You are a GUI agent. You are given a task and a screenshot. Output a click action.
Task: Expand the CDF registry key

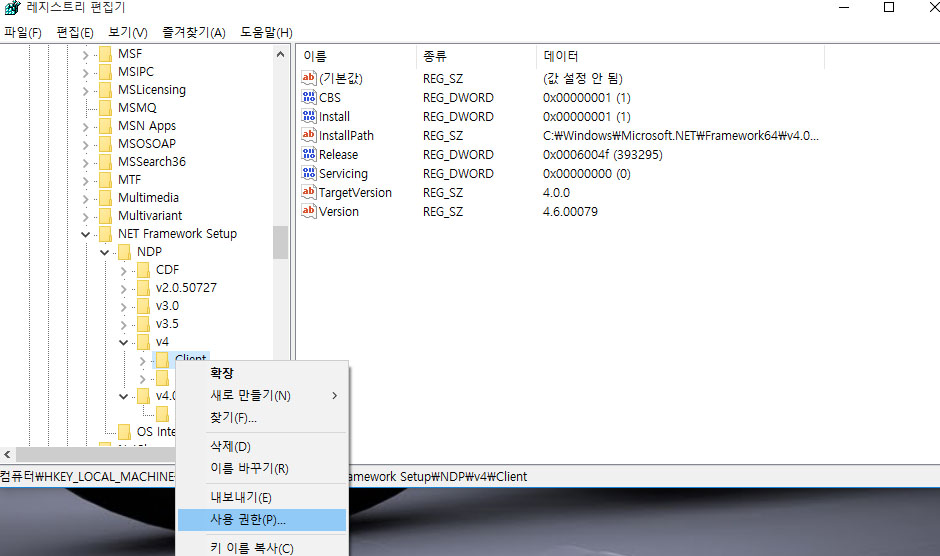tap(123, 270)
